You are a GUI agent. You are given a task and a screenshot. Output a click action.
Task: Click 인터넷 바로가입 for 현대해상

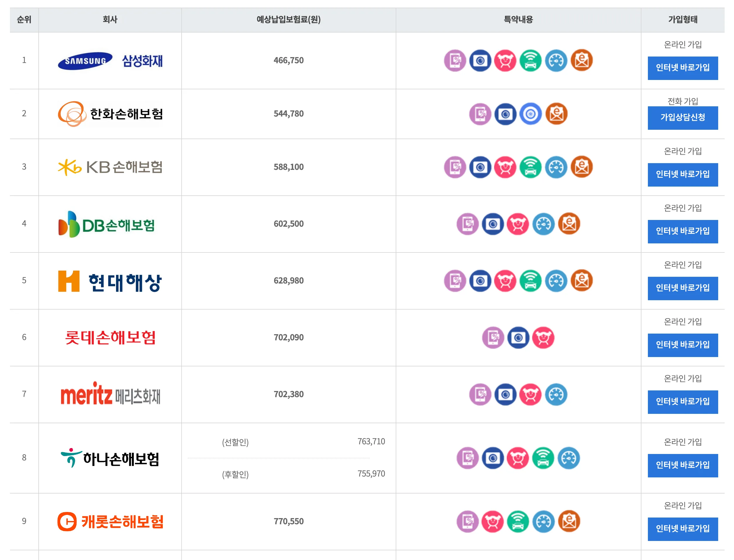pyautogui.click(x=683, y=288)
